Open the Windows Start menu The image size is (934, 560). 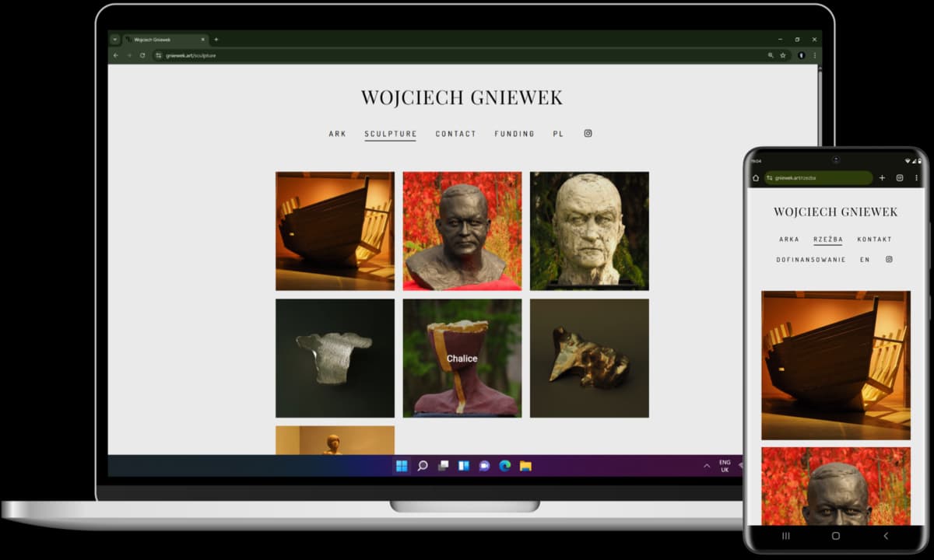[402, 466]
